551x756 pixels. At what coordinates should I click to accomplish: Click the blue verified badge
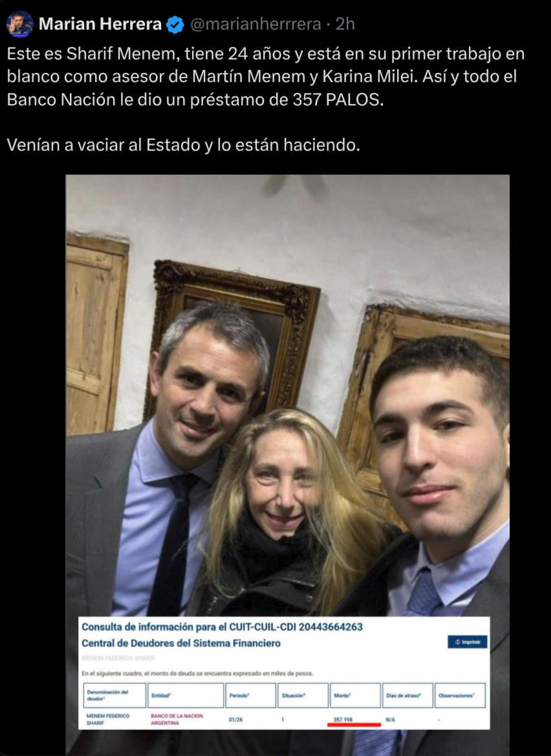pos(175,24)
